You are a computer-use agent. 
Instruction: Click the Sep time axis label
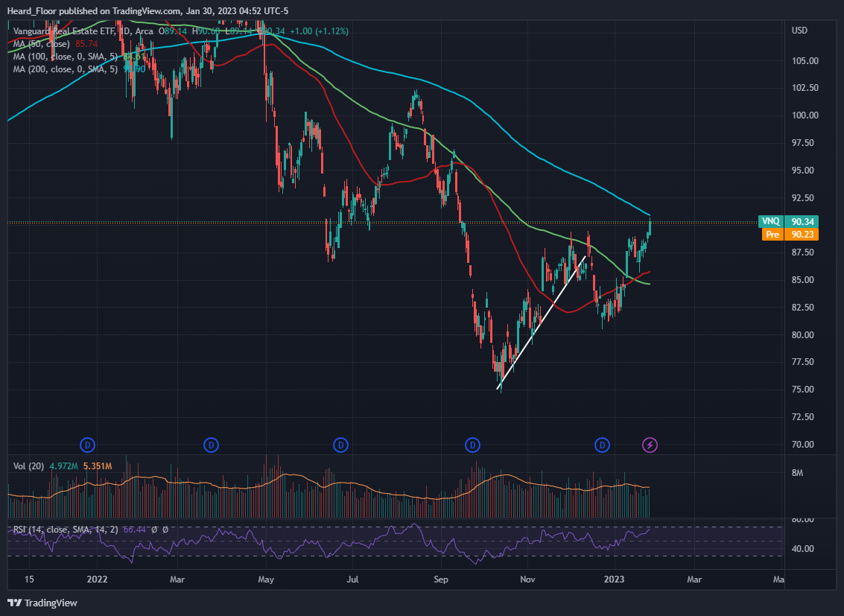pos(441,580)
